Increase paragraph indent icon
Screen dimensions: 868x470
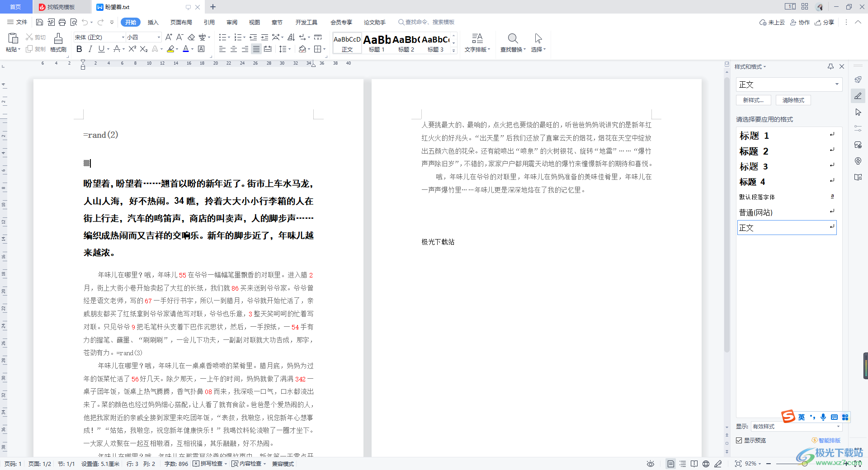(264, 37)
